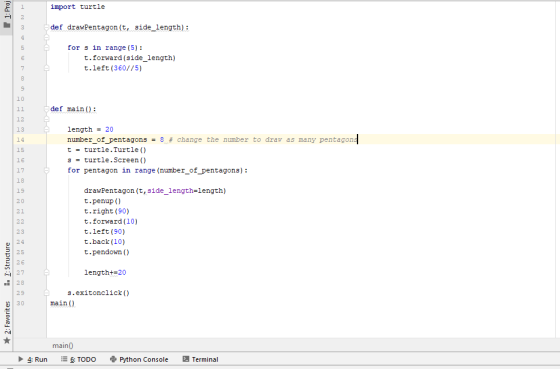Viewport: 560px width, 369px height.
Task: Click 's.exitonclick()' on line 29
Action: pos(99,293)
